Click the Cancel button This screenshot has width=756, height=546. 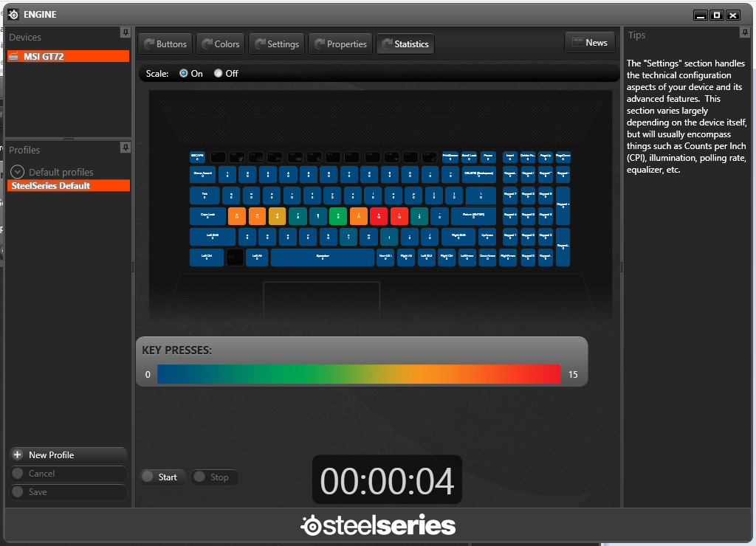(x=68, y=473)
